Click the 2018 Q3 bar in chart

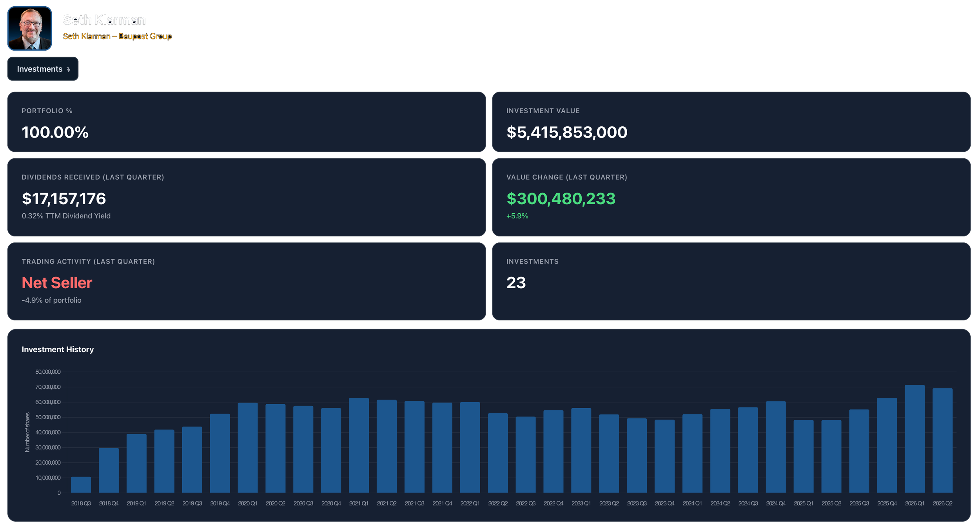coord(81,485)
